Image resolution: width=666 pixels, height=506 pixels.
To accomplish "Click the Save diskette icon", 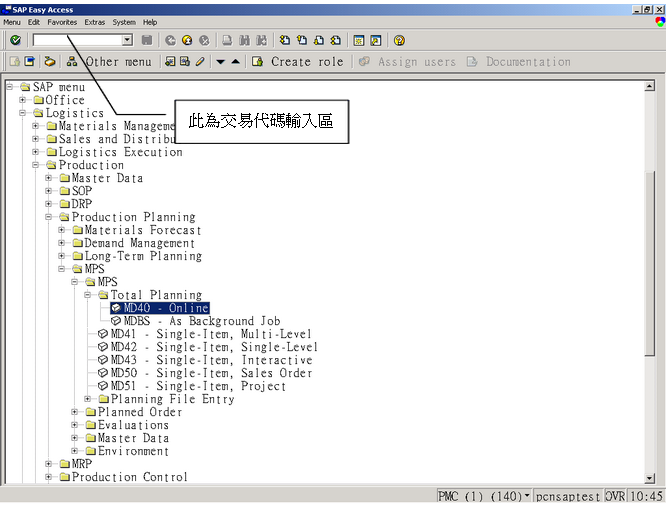I will point(147,40).
